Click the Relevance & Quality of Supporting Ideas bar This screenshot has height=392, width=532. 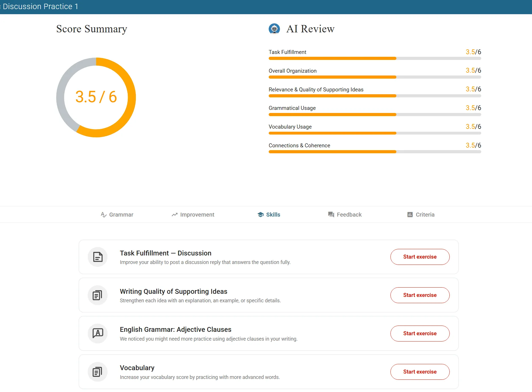coord(375,96)
